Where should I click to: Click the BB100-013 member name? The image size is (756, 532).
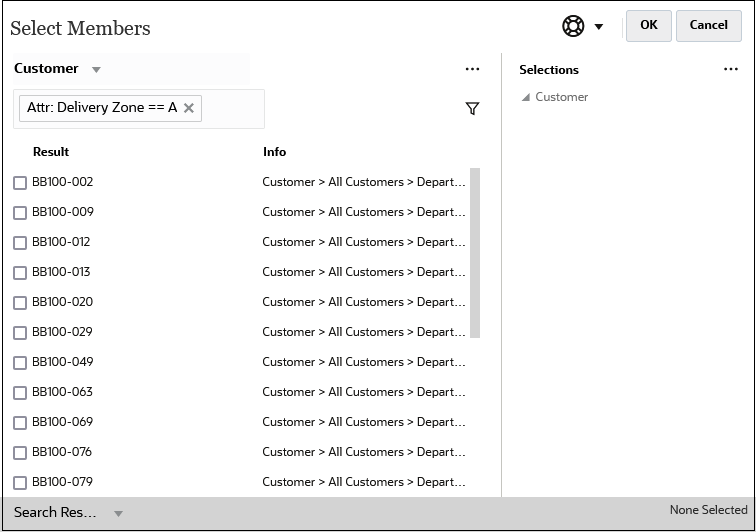click(61, 272)
